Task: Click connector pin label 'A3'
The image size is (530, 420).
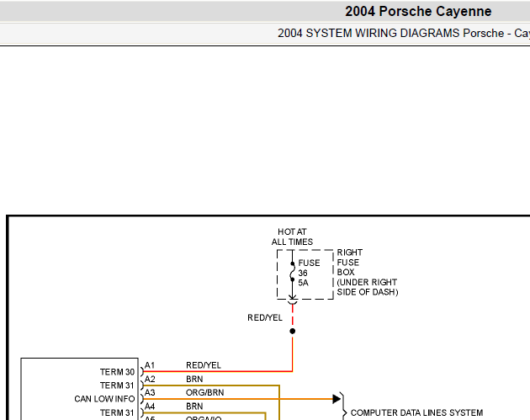Action: (150, 392)
